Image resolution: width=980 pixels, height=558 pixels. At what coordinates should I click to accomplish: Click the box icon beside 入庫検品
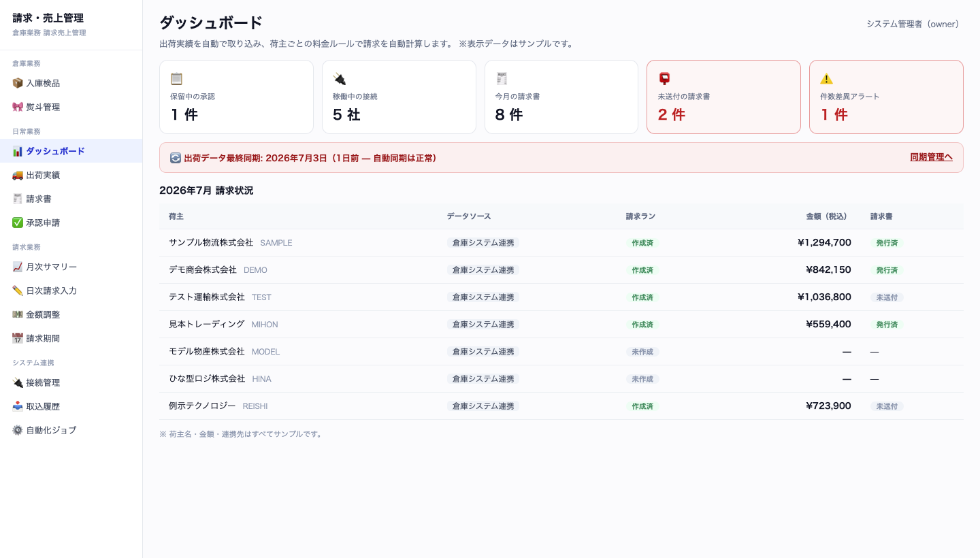coord(18,83)
